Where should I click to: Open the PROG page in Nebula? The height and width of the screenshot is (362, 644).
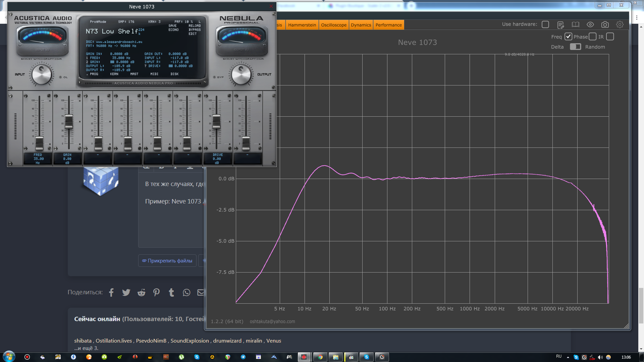click(94, 74)
